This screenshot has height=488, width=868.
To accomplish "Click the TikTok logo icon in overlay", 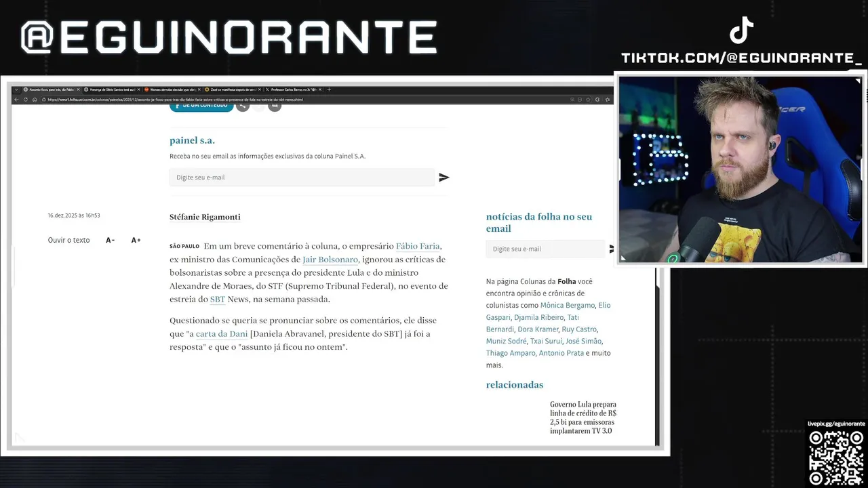I will [741, 30].
